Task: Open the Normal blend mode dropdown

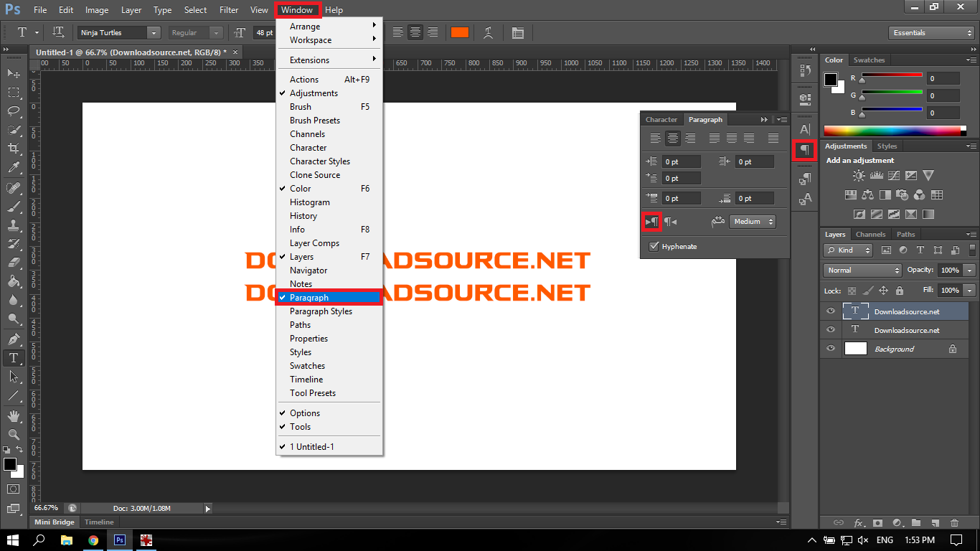Action: click(862, 270)
